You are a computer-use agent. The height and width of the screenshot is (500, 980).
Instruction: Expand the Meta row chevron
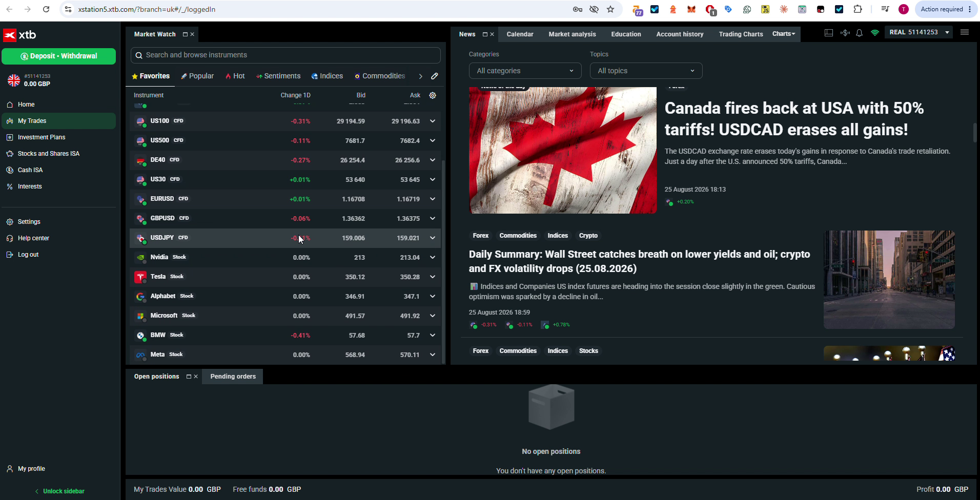433,355
